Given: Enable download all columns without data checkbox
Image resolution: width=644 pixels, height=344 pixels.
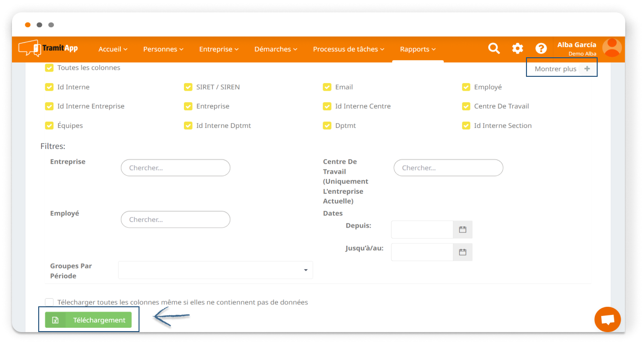Looking at the screenshot, I should pyautogui.click(x=49, y=302).
